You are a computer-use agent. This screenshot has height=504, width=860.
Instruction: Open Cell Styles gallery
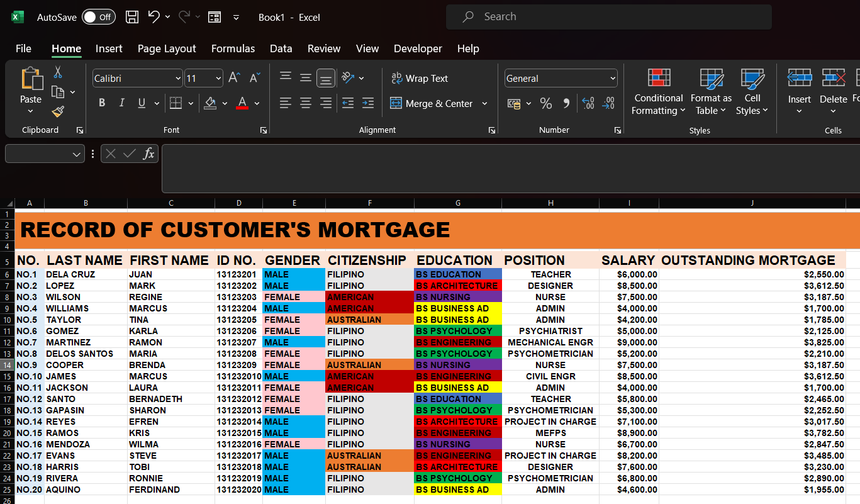coord(752,92)
